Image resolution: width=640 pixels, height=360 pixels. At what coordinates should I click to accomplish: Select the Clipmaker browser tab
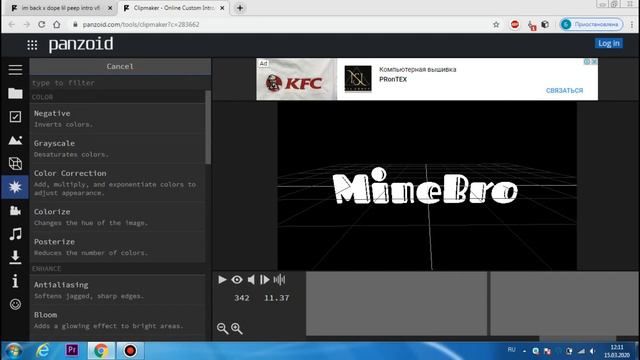pyautogui.click(x=173, y=8)
